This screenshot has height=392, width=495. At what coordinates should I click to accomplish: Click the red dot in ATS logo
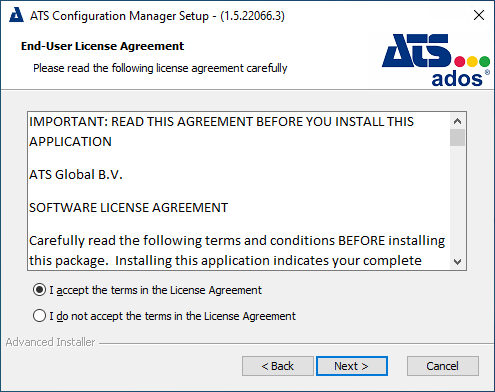coord(460,62)
